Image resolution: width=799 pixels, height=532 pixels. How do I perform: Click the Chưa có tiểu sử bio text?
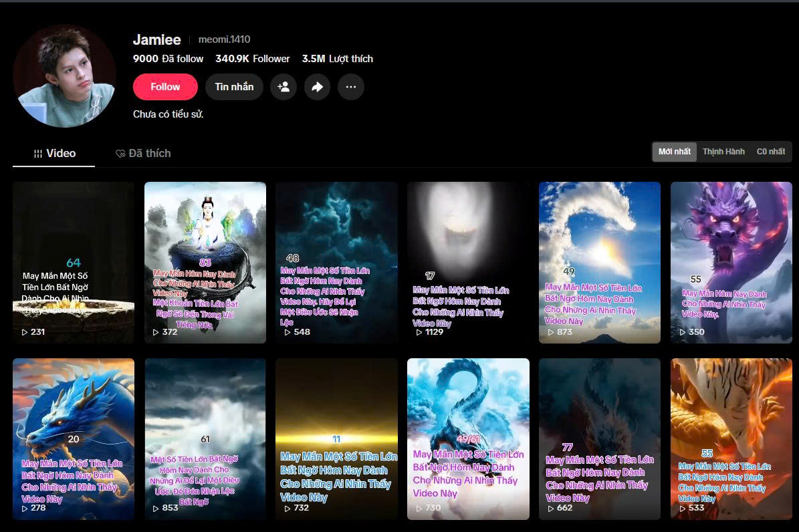click(168, 114)
